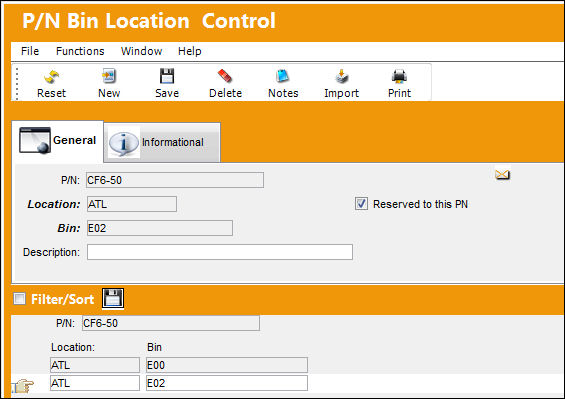Switch to the Informational tab

162,142
